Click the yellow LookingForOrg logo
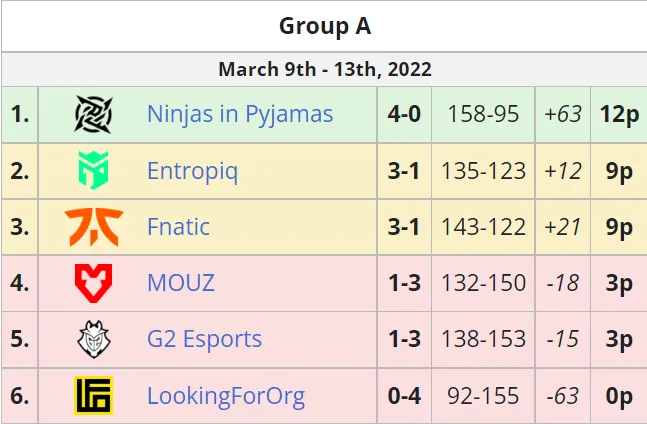Screen dimensions: 647x424 point(94,395)
